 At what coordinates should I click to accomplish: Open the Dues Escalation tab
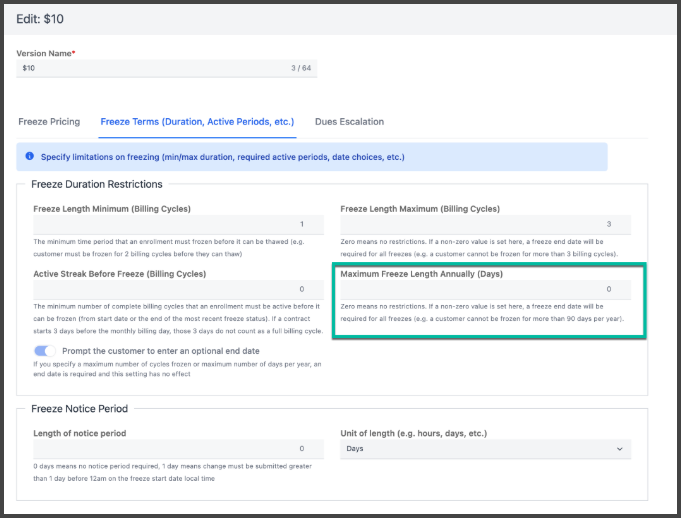[349, 122]
